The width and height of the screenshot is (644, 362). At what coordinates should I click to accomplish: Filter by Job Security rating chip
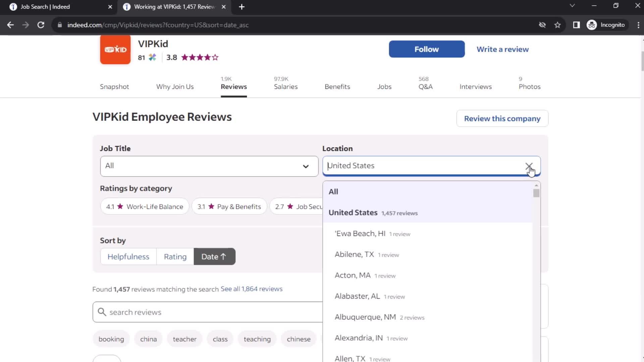[x=297, y=206]
